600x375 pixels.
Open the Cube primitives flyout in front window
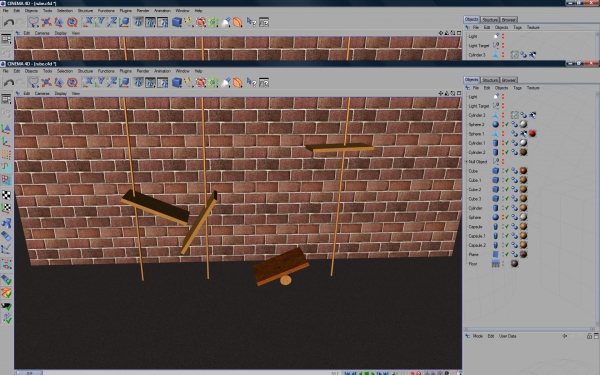coord(176,83)
